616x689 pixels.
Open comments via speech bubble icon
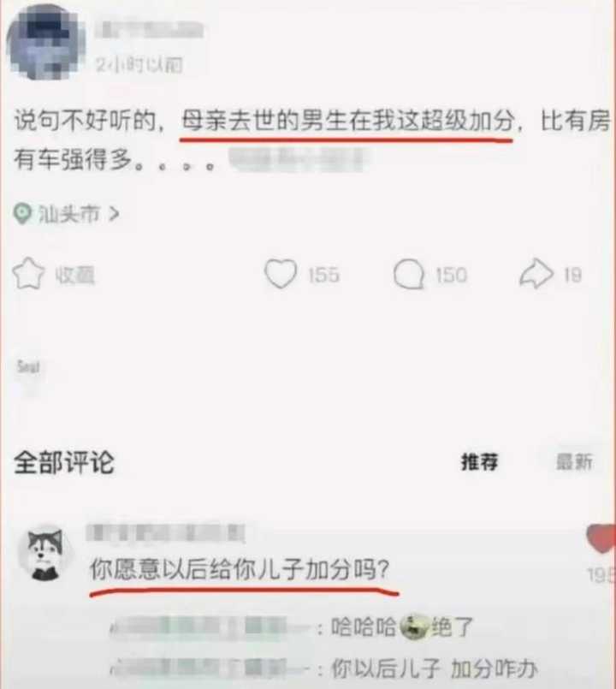[409, 274]
